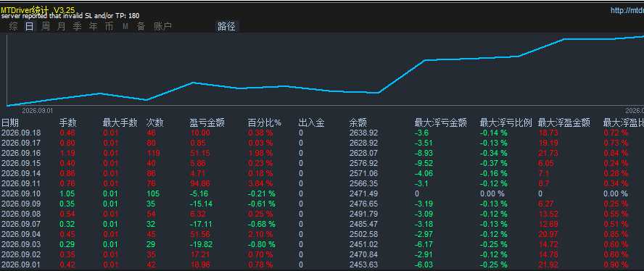The image size is (644, 271).
Task: Select the 2026.09.16 date row
Action: pyautogui.click(x=21, y=153)
